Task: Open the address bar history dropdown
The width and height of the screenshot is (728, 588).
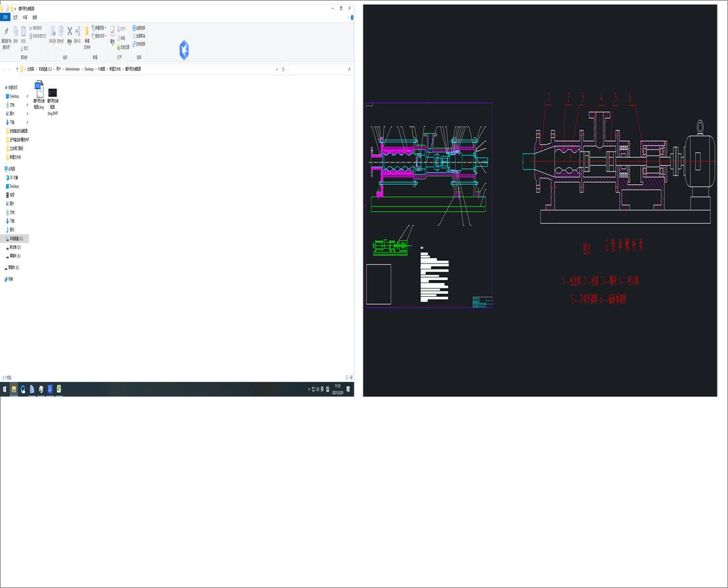Action: (277, 69)
